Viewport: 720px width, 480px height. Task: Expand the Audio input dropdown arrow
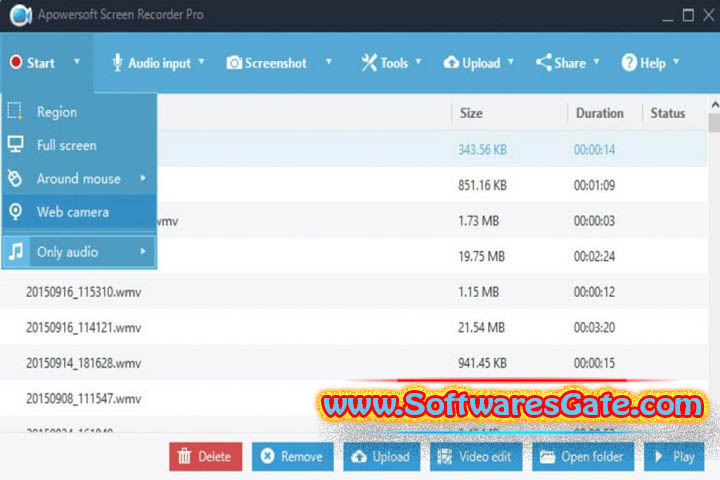point(201,62)
